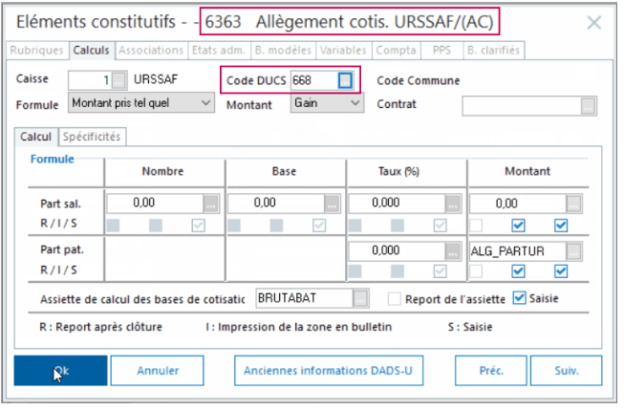This screenshot has height=410, width=624.
Task: Click the Code DUCS lookup button
Action: point(345,80)
